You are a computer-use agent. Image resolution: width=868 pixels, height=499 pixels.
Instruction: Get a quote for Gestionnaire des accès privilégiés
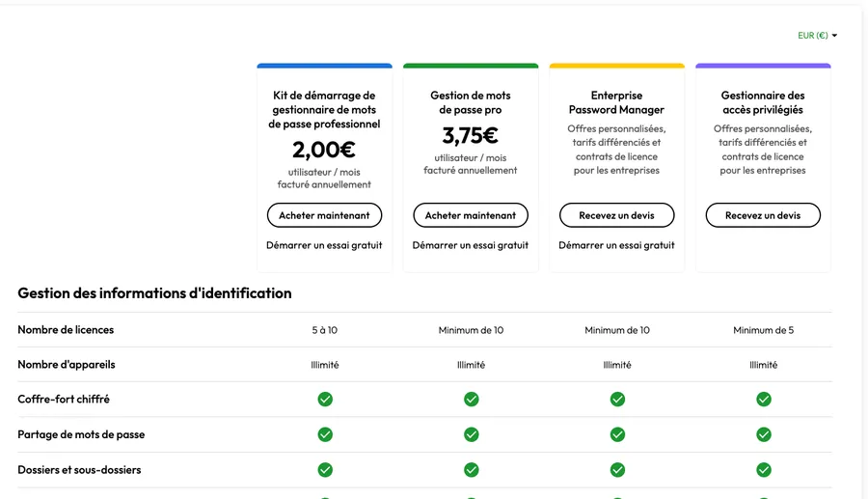point(763,215)
